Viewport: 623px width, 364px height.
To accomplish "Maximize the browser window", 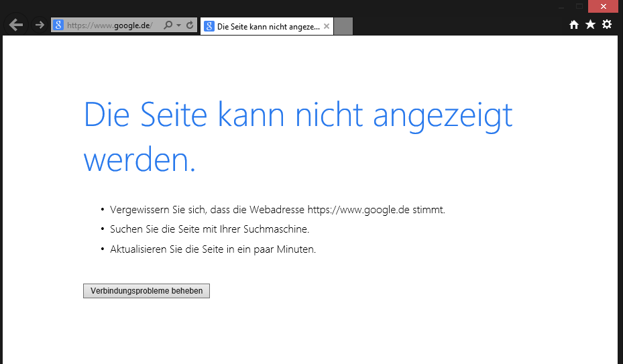I will 579,6.
